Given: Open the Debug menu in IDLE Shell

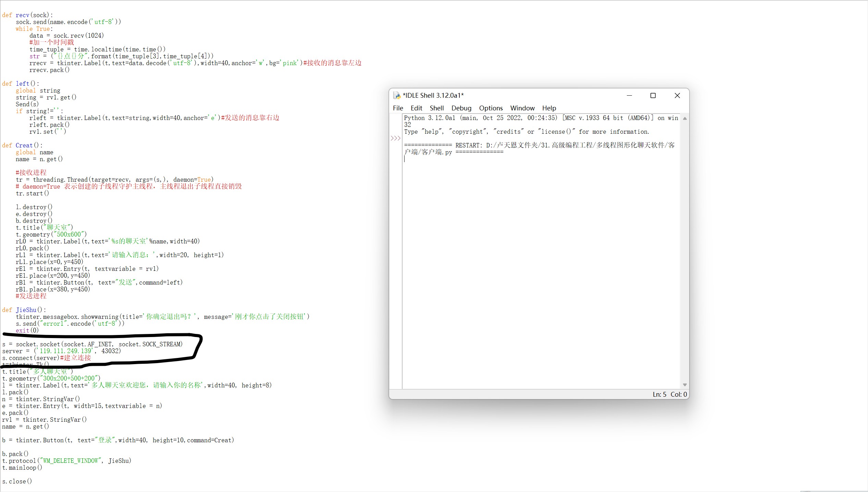Looking at the screenshot, I should pos(461,108).
